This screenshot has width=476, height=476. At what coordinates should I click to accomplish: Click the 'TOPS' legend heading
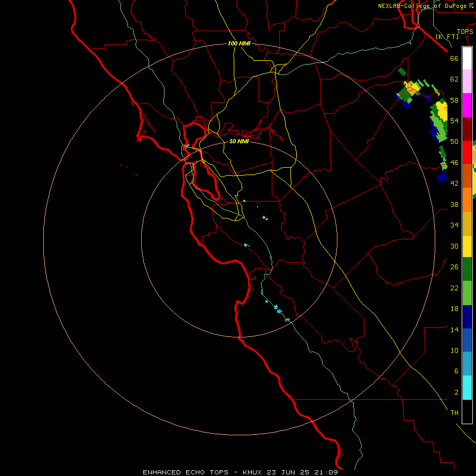coord(465,32)
